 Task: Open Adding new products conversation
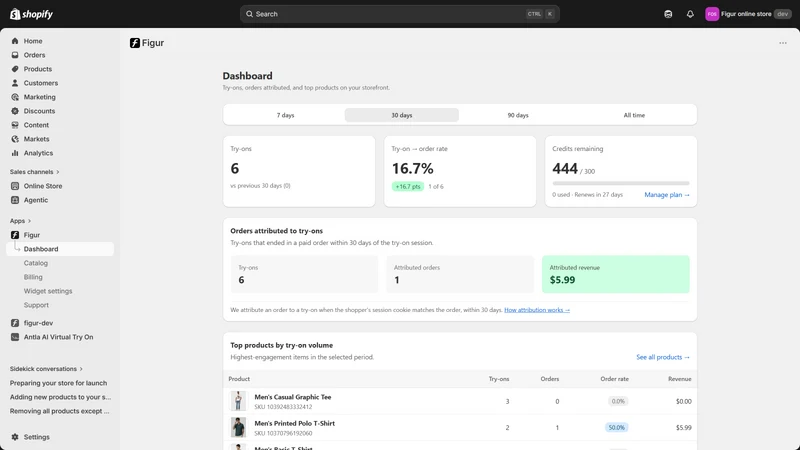point(60,397)
